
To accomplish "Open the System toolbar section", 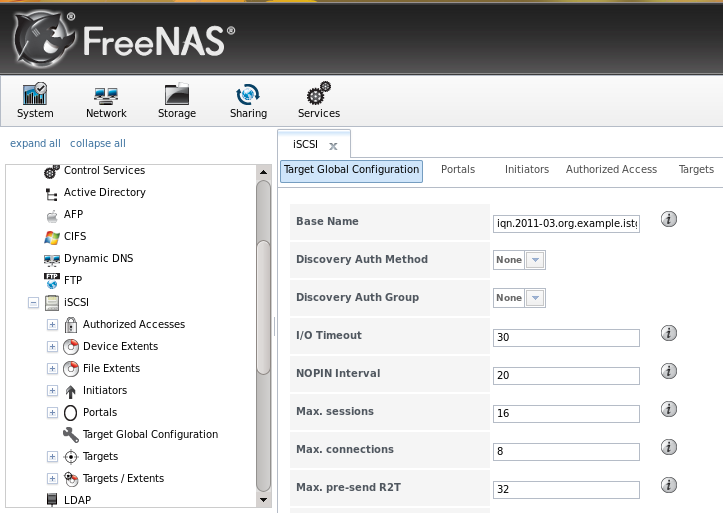I will (35, 100).
